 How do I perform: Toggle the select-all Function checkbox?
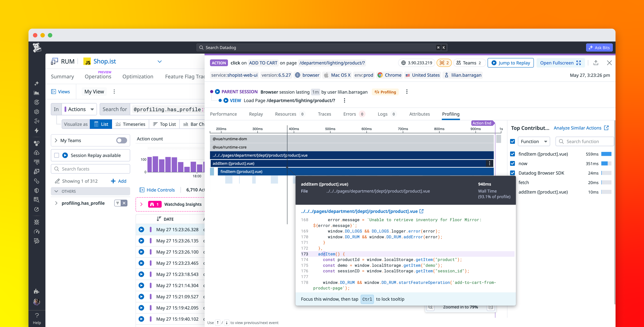[x=512, y=141]
